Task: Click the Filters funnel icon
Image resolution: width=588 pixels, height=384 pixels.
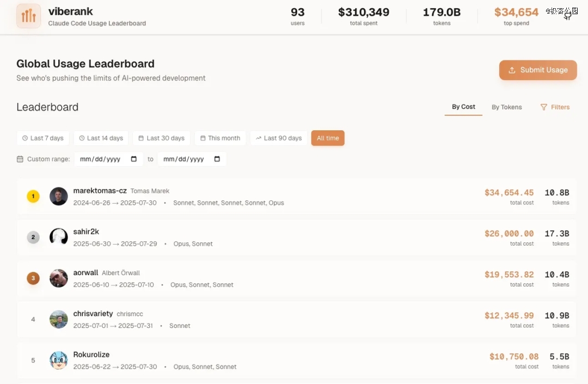Action: click(x=543, y=107)
